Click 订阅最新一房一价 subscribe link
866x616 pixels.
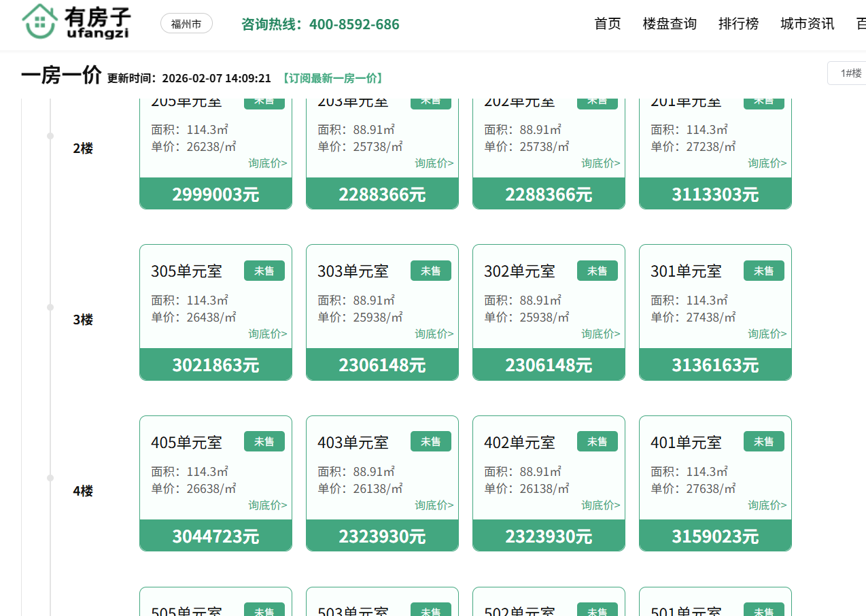point(332,78)
